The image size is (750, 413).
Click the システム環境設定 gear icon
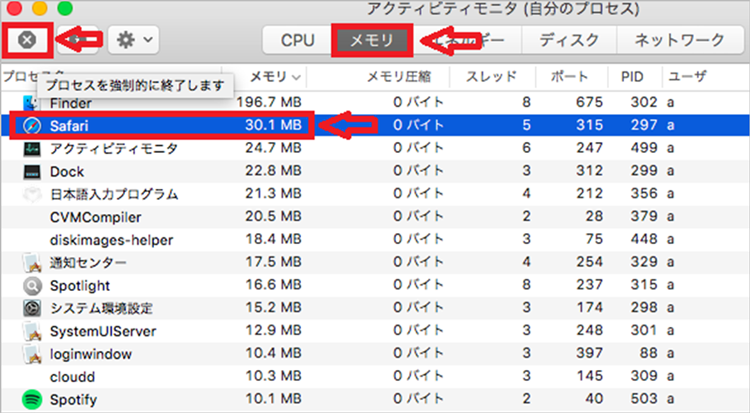tap(32, 308)
